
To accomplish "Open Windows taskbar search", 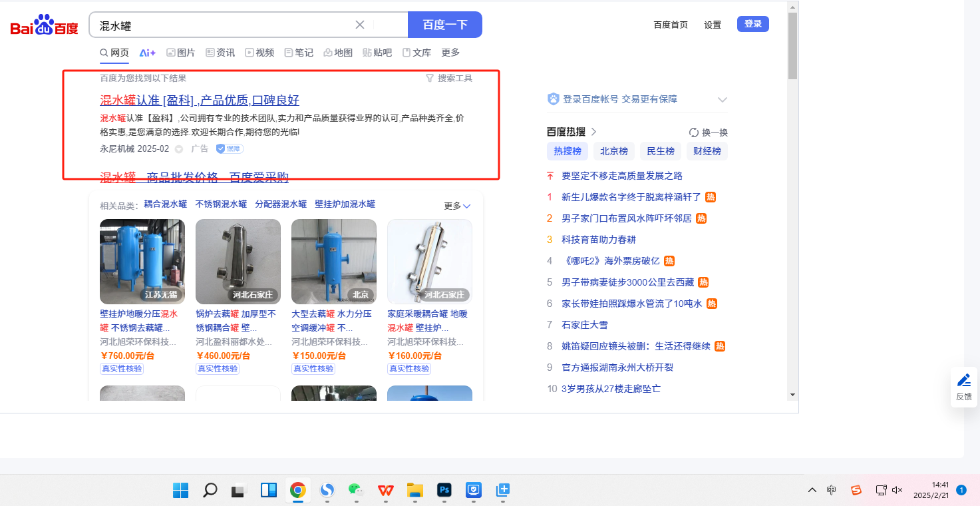I will click(210, 491).
